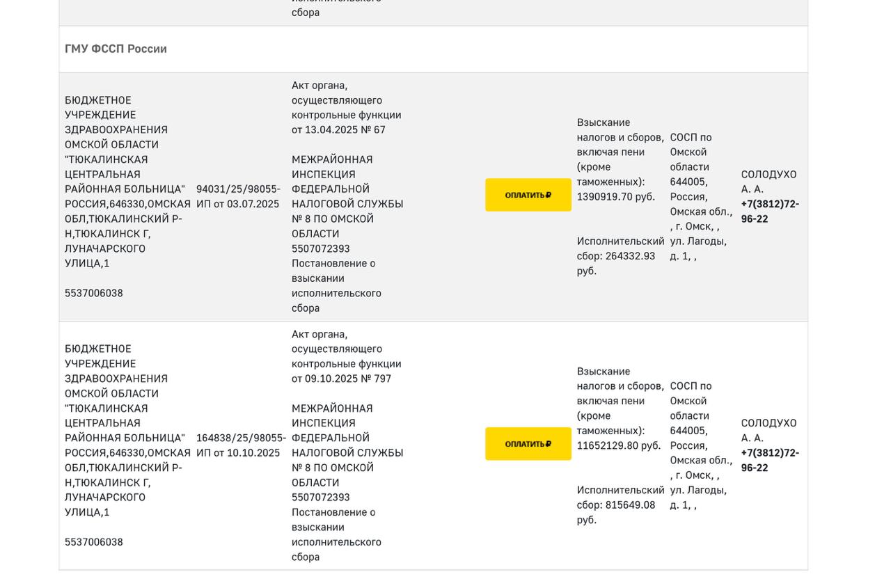
Task: Click the bailiff phone number in the first row
Action: [769, 212]
